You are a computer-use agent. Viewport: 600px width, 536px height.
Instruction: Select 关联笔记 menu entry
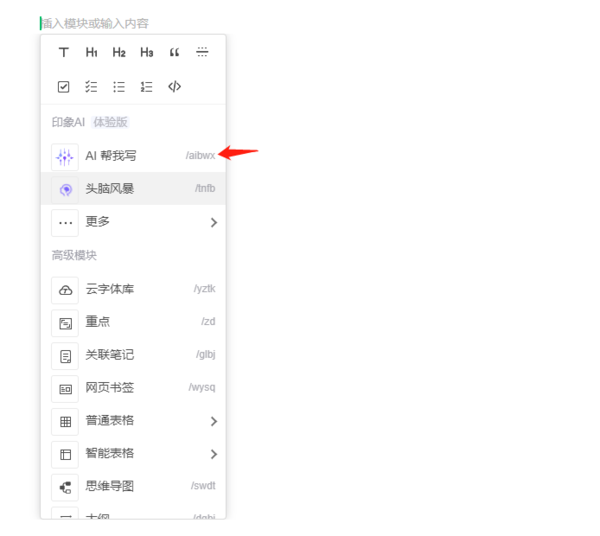(x=133, y=355)
